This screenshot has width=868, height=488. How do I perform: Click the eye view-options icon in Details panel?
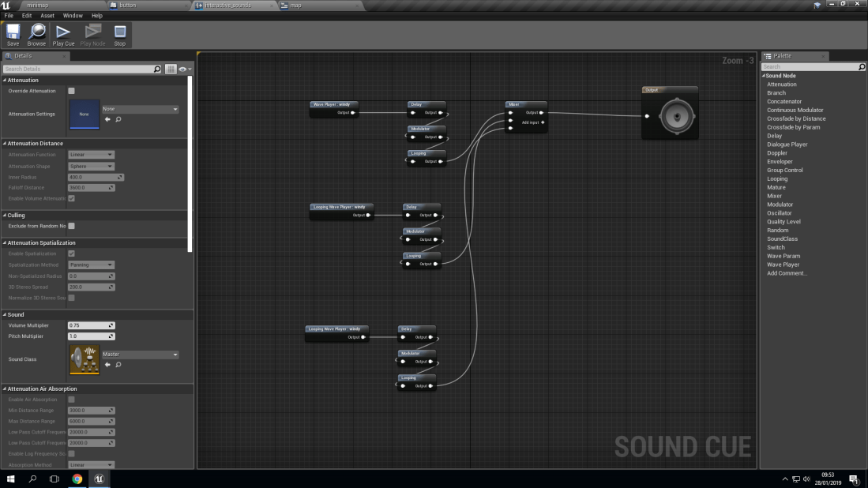[182, 69]
